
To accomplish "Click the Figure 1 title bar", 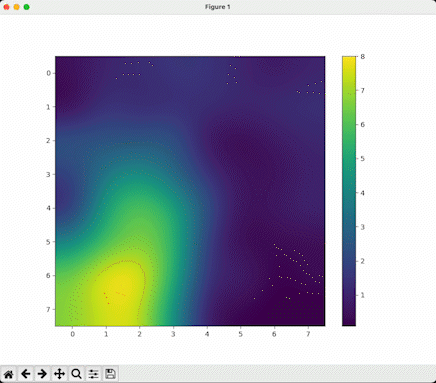I will click(x=218, y=7).
